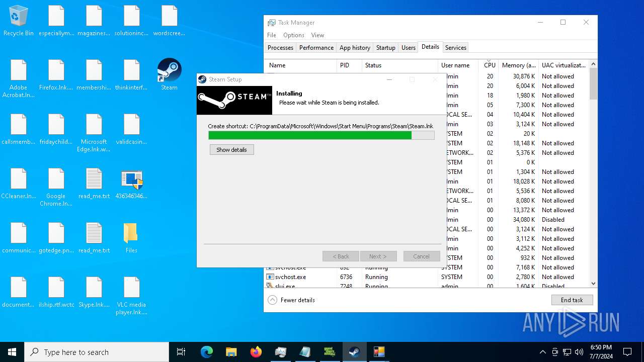This screenshot has width=644, height=362.
Task: Open the volume control in system tray
Action: [x=579, y=352]
